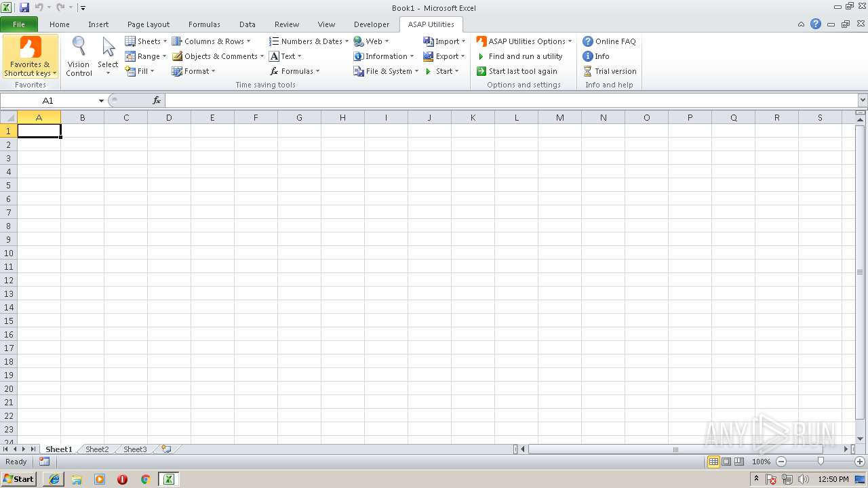Switch to Normal view

713,462
